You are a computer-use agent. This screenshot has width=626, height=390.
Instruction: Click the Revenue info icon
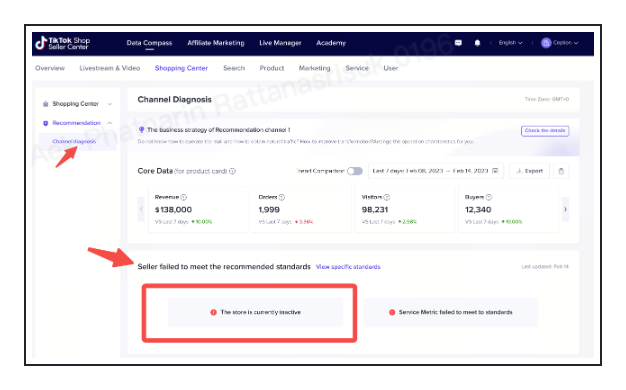tap(184, 197)
